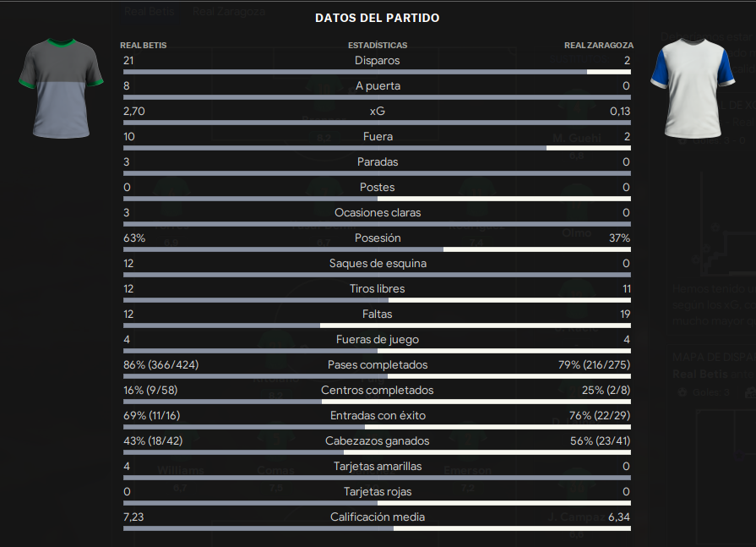Click Zaragoza 76% (22/29) tackles value
Image resolution: width=756 pixels, height=547 pixels.
tap(599, 416)
